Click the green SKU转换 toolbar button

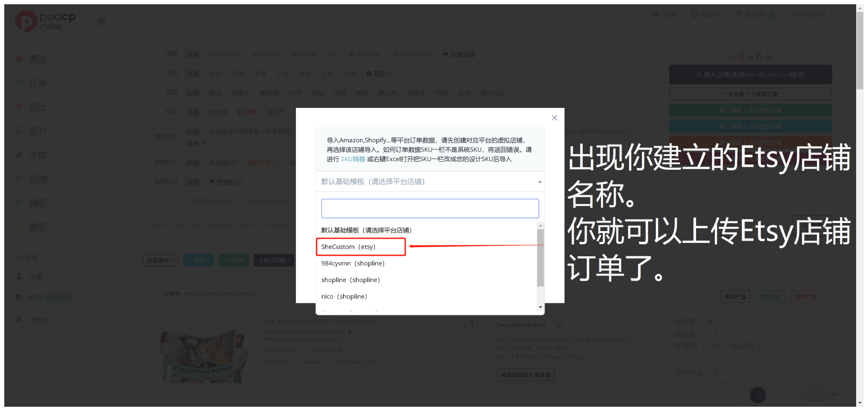pyautogui.click(x=233, y=260)
